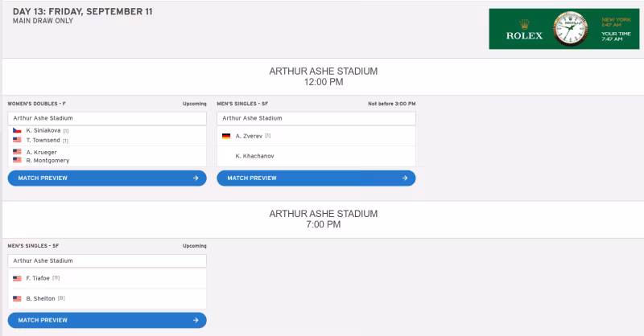Viewport: 644px width, 336px height.
Task: Click arrow icon on Zverev match preview button
Action: (405, 178)
